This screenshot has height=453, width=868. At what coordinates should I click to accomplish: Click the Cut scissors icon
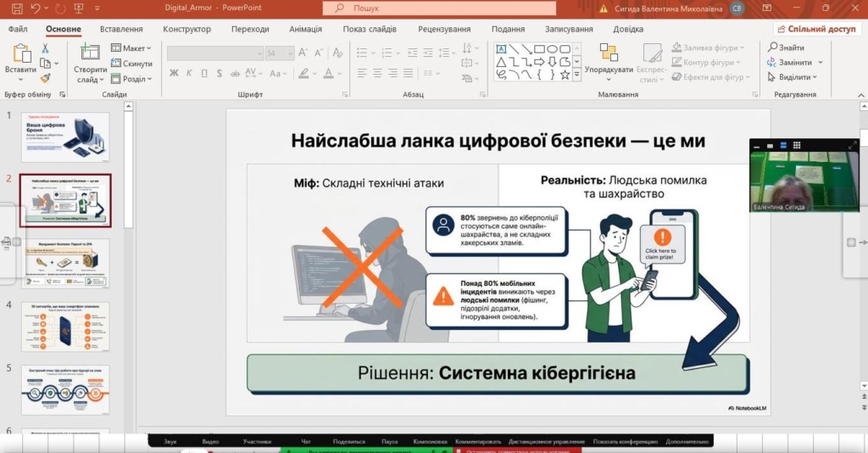coord(46,48)
